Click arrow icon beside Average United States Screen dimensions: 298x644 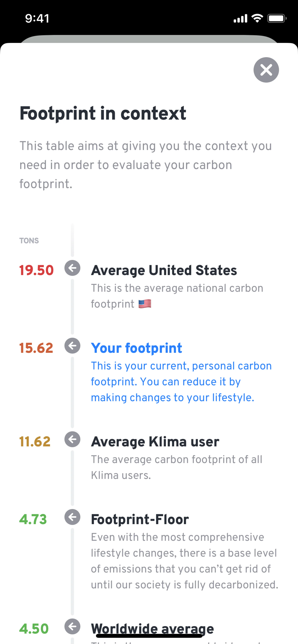pos(72,268)
